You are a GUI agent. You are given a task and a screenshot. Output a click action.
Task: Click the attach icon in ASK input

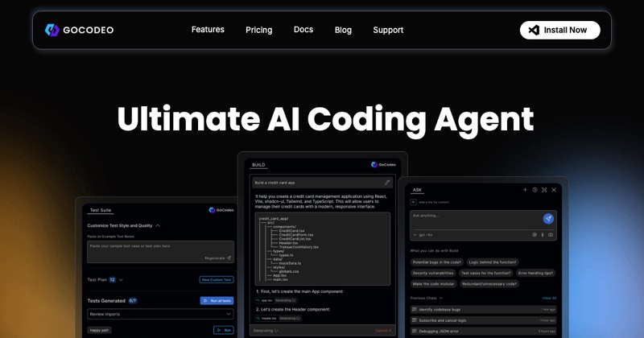pos(542,235)
